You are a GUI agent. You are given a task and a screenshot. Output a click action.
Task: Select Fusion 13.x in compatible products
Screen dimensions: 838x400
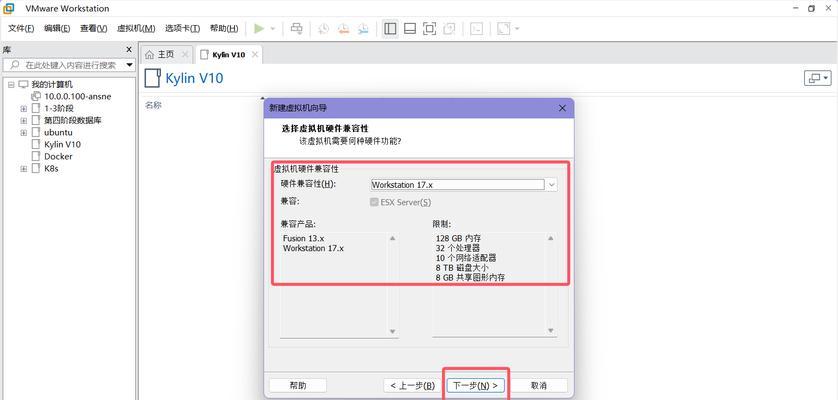(302, 239)
